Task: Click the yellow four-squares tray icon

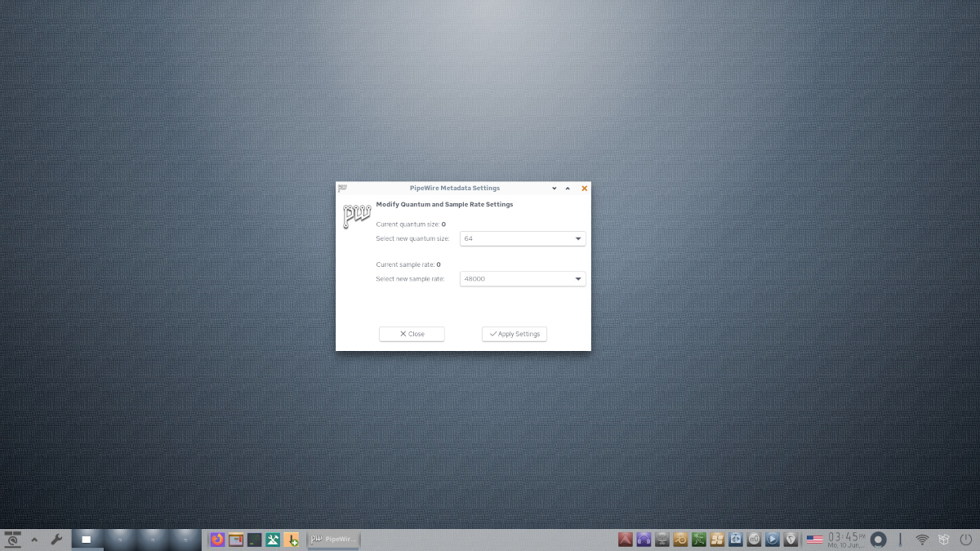Action: [718, 540]
